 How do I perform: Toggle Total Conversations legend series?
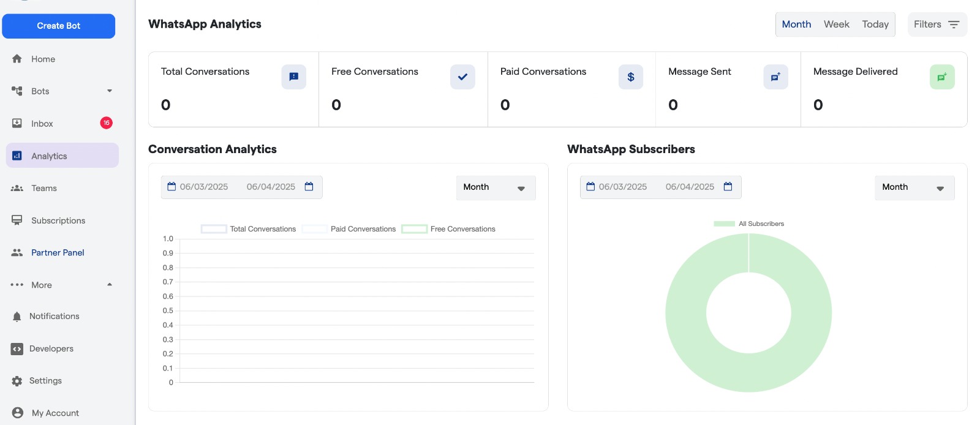pos(249,229)
